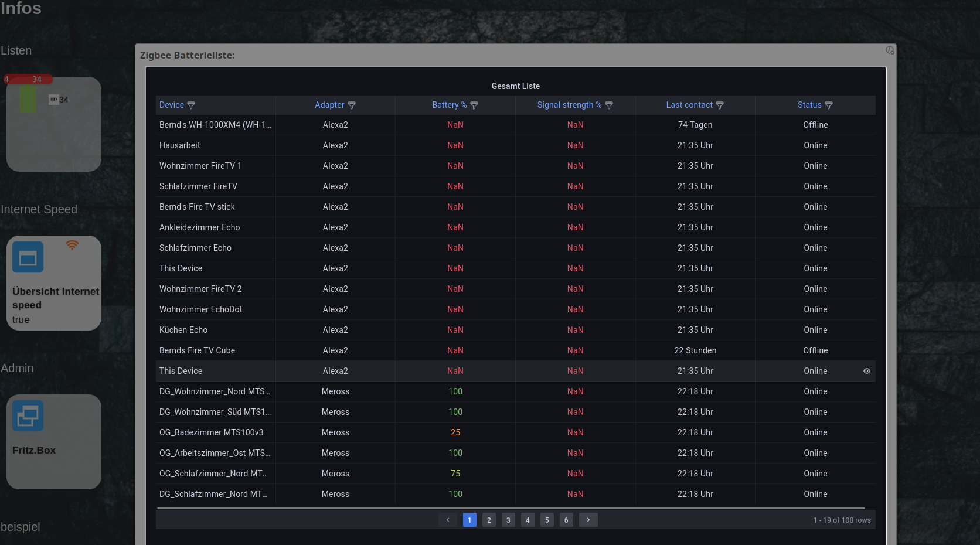Image resolution: width=980 pixels, height=545 pixels.
Task: Go to previous page of table
Action: (448, 520)
